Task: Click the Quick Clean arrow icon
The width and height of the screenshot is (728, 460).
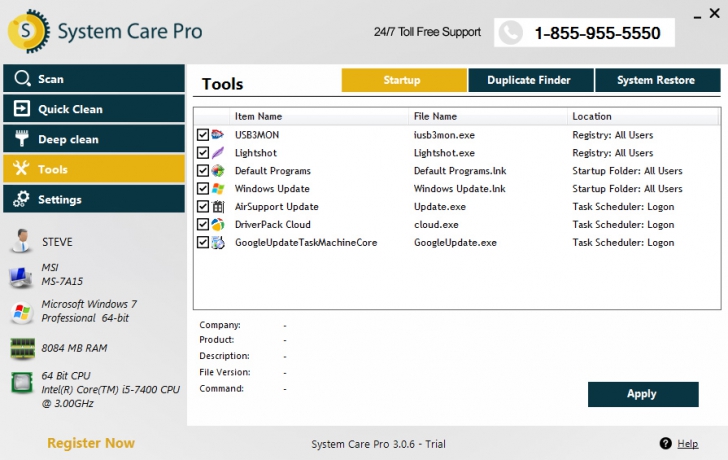Action: (21, 109)
